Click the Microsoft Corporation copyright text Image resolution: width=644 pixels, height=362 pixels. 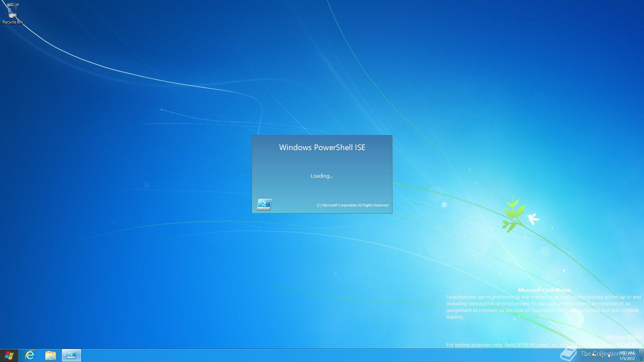tap(353, 205)
